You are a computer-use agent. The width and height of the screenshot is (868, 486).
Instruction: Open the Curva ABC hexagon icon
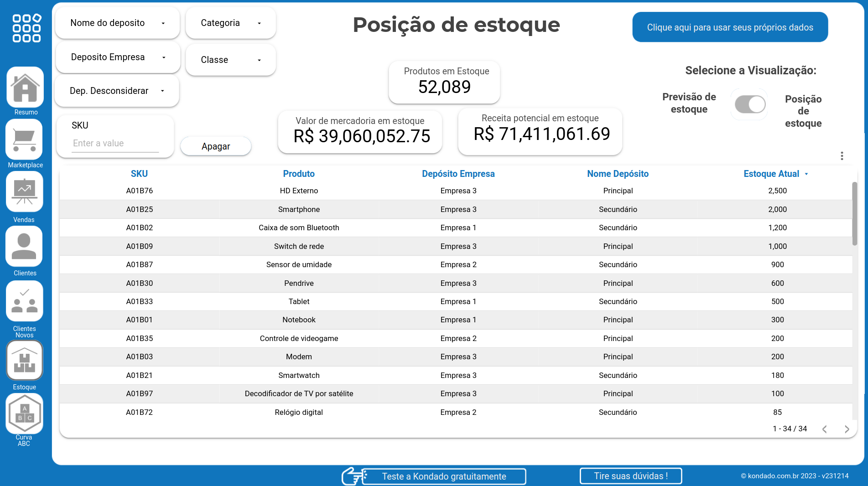[24, 414]
